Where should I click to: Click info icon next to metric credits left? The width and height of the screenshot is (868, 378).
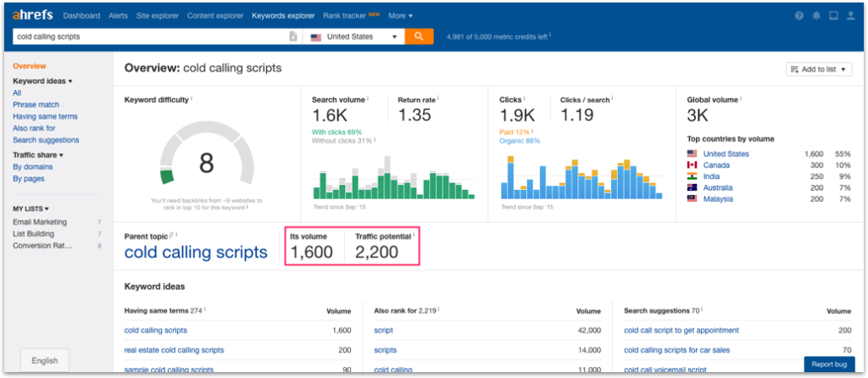coord(550,36)
